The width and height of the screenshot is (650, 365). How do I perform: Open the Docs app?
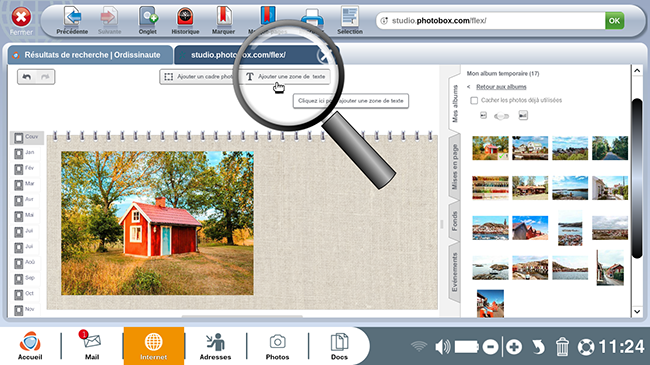339,346
